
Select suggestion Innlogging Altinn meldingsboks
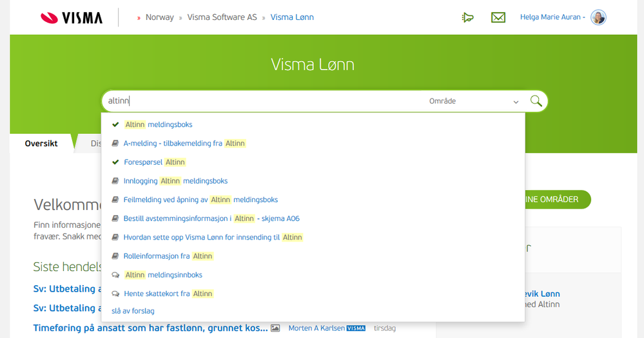(175, 182)
